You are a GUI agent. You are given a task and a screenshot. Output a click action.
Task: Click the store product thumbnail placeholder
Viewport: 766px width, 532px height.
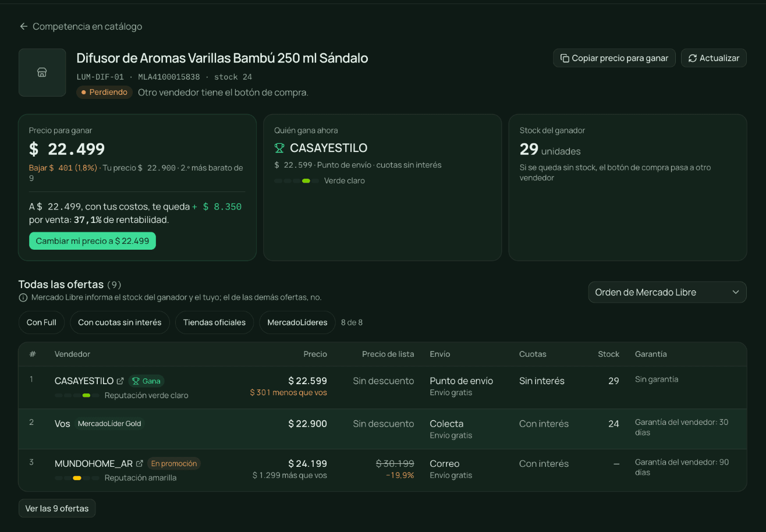click(x=42, y=72)
